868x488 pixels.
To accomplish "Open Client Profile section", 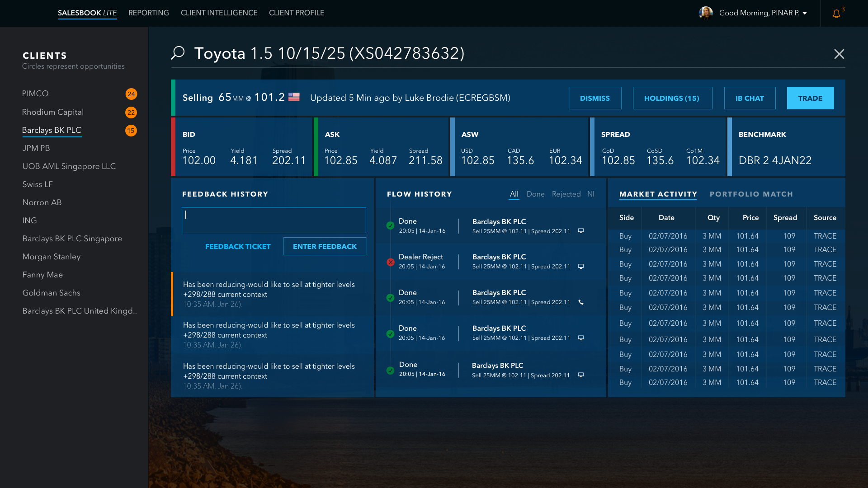I will point(297,13).
